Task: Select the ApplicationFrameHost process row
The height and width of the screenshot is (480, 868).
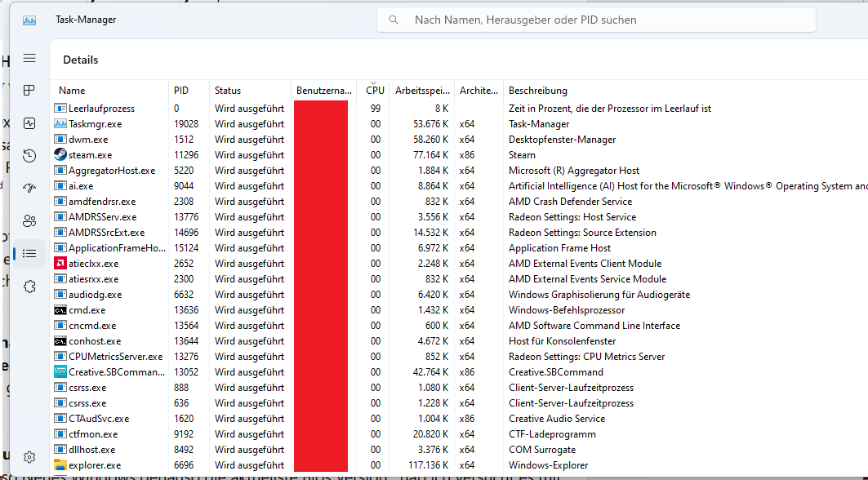Action: pos(460,248)
